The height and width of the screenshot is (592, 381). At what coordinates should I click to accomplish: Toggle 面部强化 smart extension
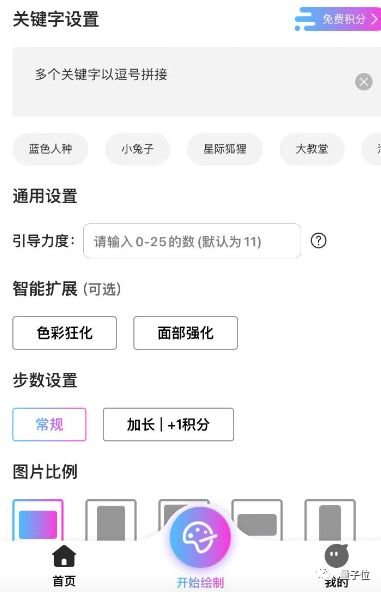tap(185, 333)
